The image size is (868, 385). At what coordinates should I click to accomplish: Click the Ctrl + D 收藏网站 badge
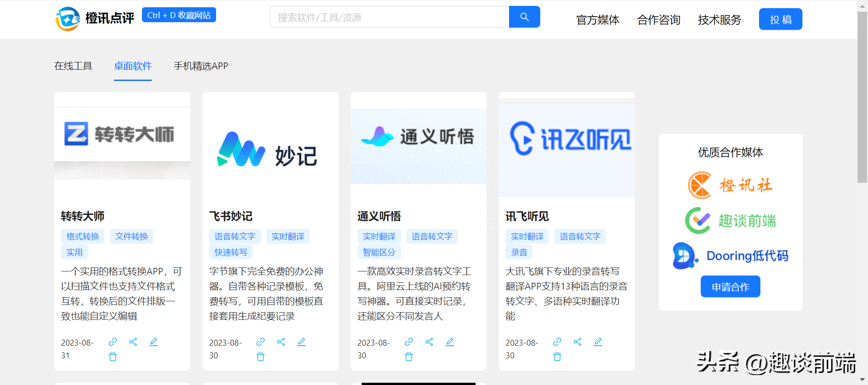179,15
